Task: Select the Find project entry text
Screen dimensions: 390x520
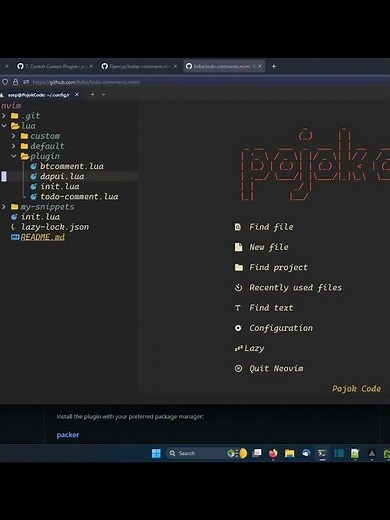Action: point(278,267)
